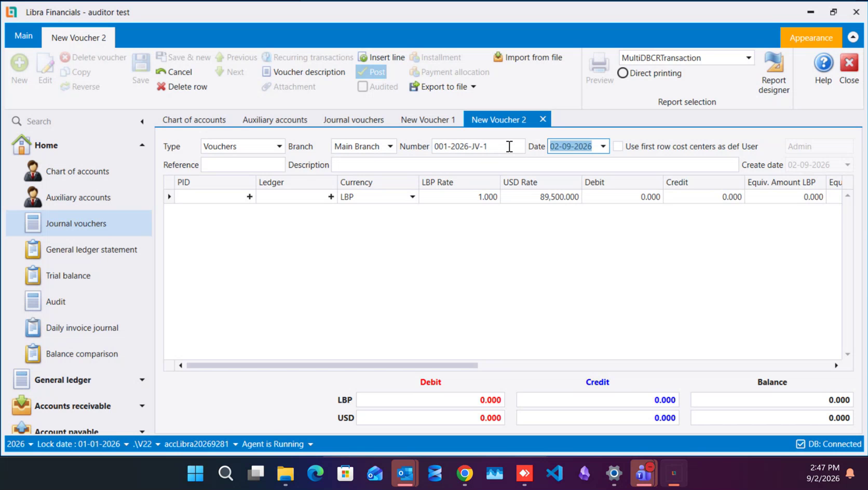The width and height of the screenshot is (868, 490).
Task: Select the Direct printing radio button
Action: 623,73
